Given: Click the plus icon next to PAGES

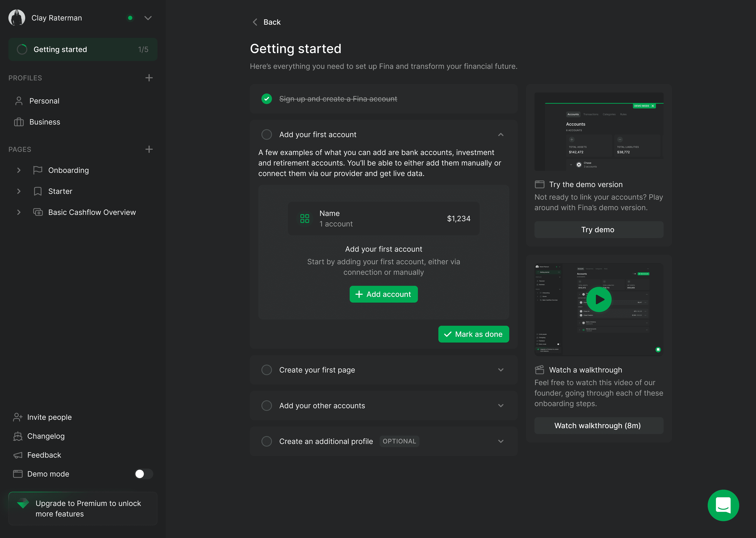Looking at the screenshot, I should click(x=149, y=149).
